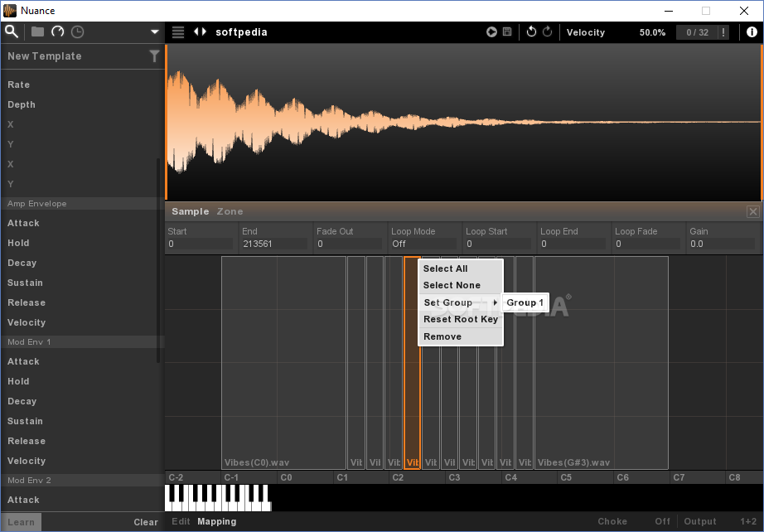Switch to the Zone tab
Screen dimensions: 764x532
(x=230, y=211)
